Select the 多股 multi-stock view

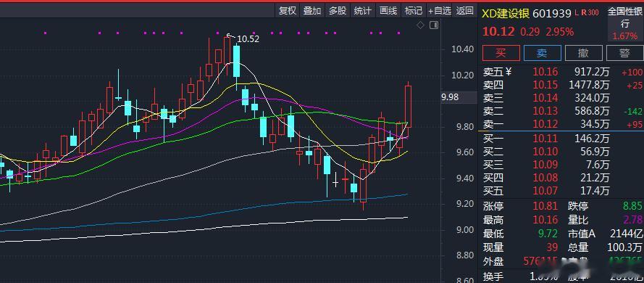coord(337,11)
